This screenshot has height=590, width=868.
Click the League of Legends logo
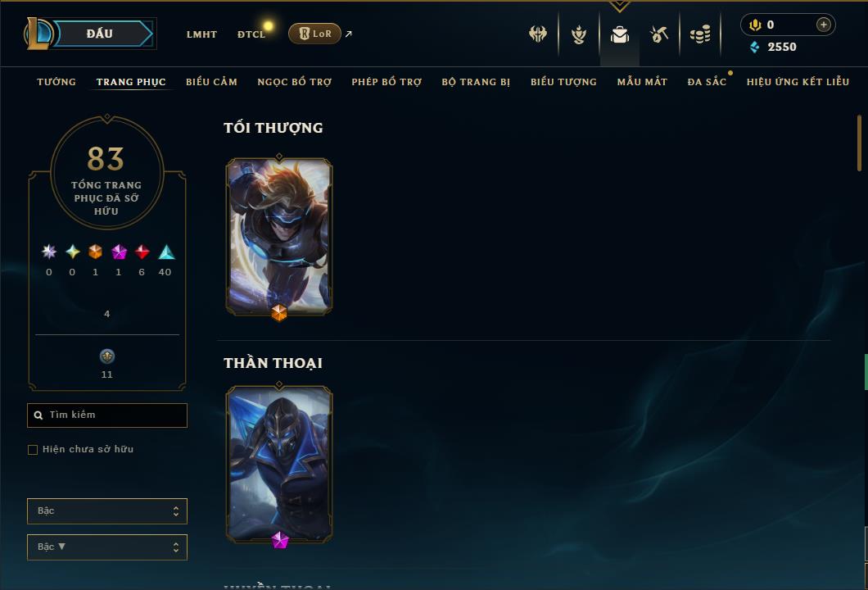click(38, 34)
